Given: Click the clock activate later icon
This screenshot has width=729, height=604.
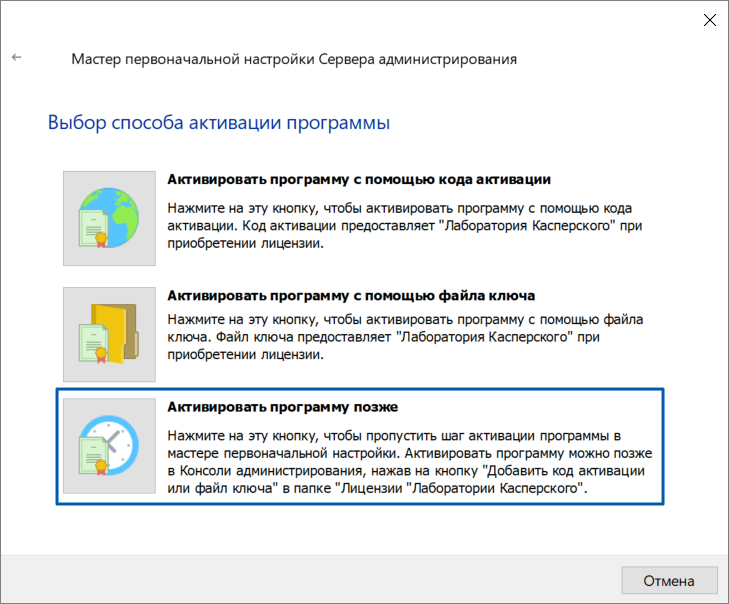Looking at the screenshot, I should click(x=109, y=446).
